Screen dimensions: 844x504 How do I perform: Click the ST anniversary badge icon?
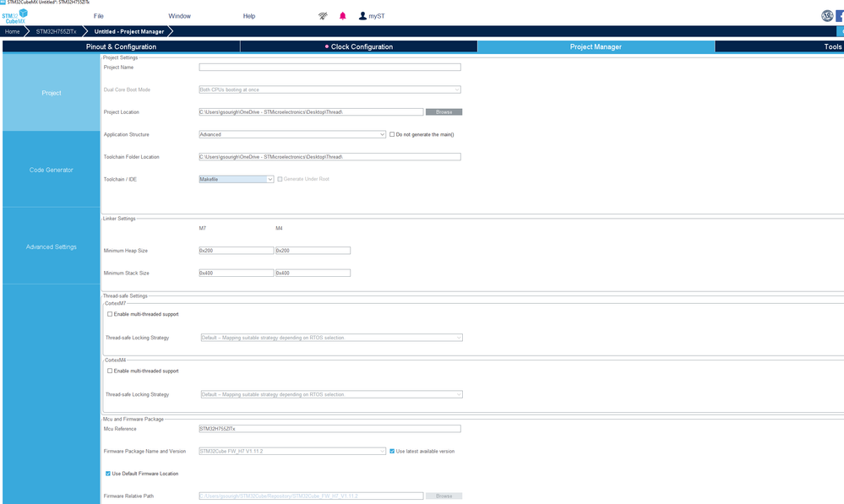click(x=827, y=16)
